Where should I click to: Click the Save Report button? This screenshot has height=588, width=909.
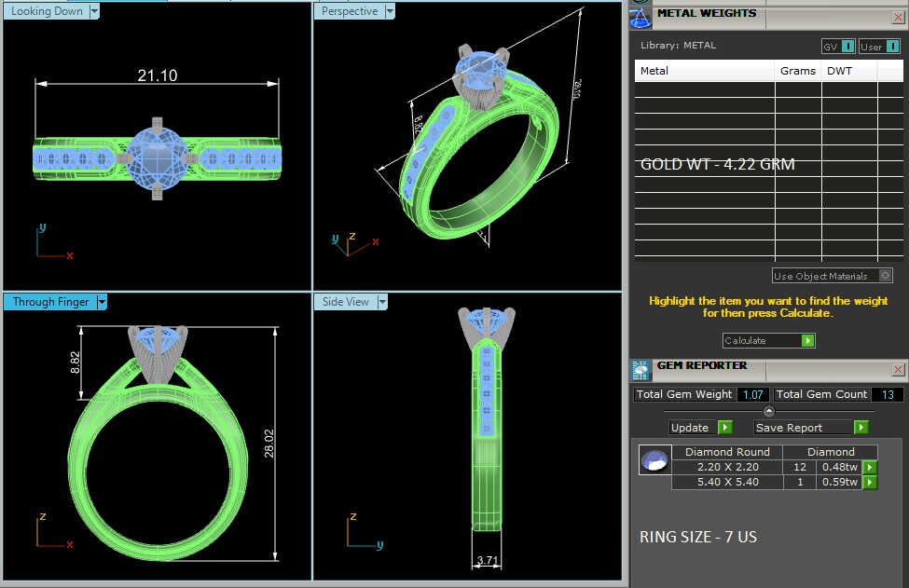tap(802, 428)
